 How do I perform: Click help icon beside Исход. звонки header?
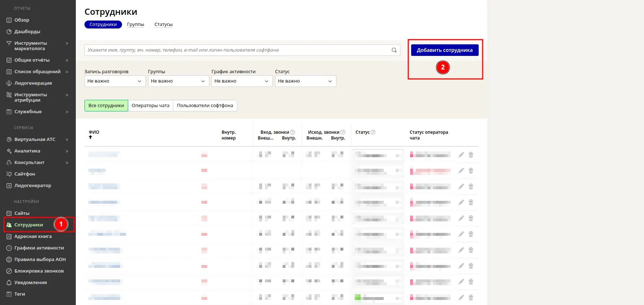pyautogui.click(x=343, y=132)
